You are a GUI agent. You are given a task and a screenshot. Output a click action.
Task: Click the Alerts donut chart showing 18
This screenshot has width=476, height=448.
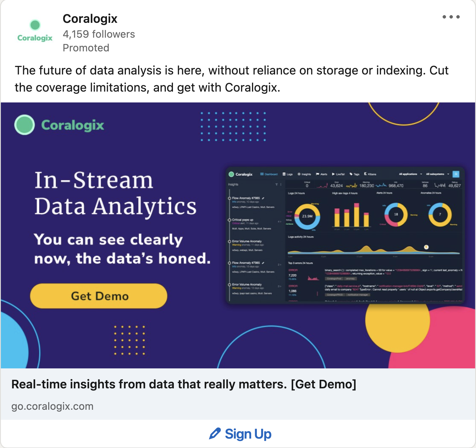396,215
